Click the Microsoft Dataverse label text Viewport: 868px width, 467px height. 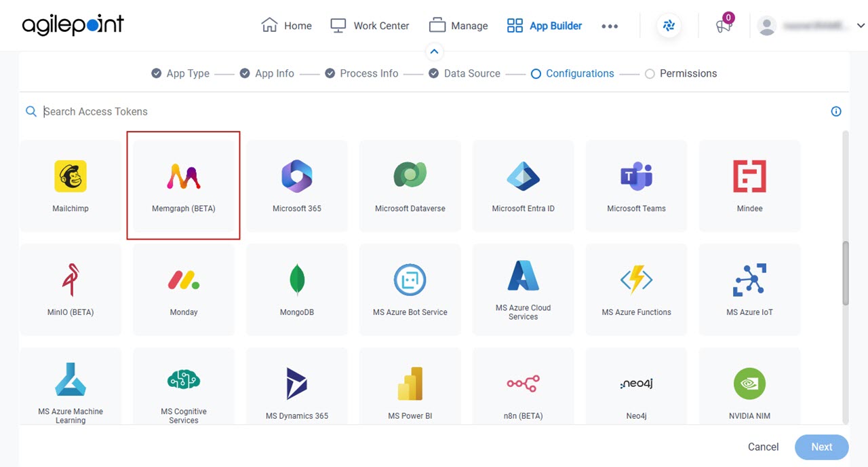tap(410, 208)
